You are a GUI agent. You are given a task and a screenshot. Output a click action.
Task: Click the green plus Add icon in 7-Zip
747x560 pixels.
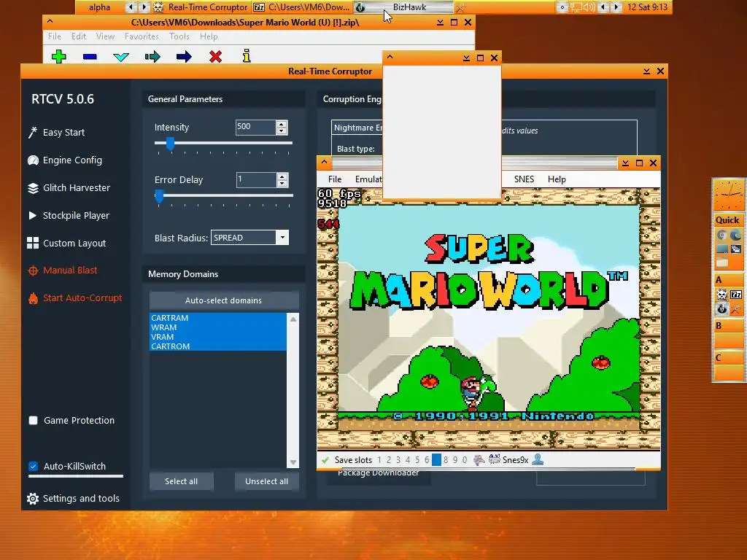tap(58, 57)
